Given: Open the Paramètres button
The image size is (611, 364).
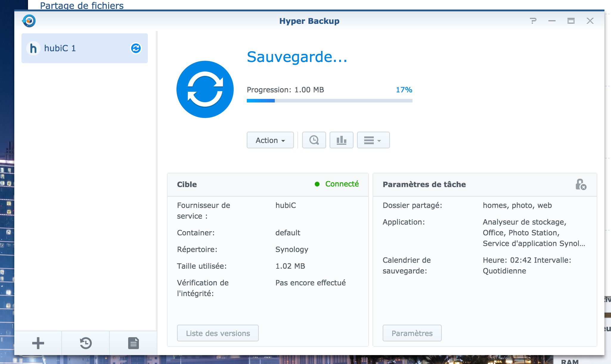Looking at the screenshot, I should pyautogui.click(x=412, y=333).
